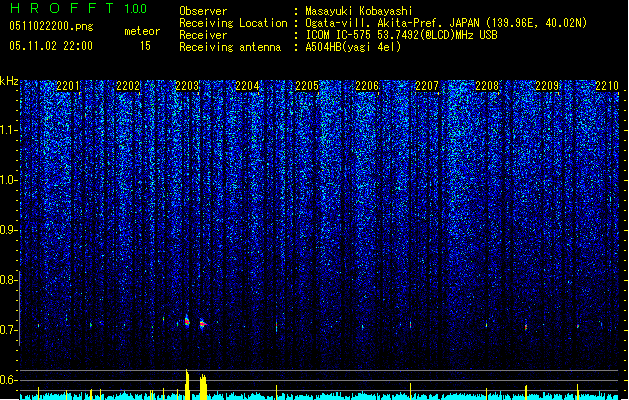Click the HROFFT program title
629x400 pixels.
point(62,8)
